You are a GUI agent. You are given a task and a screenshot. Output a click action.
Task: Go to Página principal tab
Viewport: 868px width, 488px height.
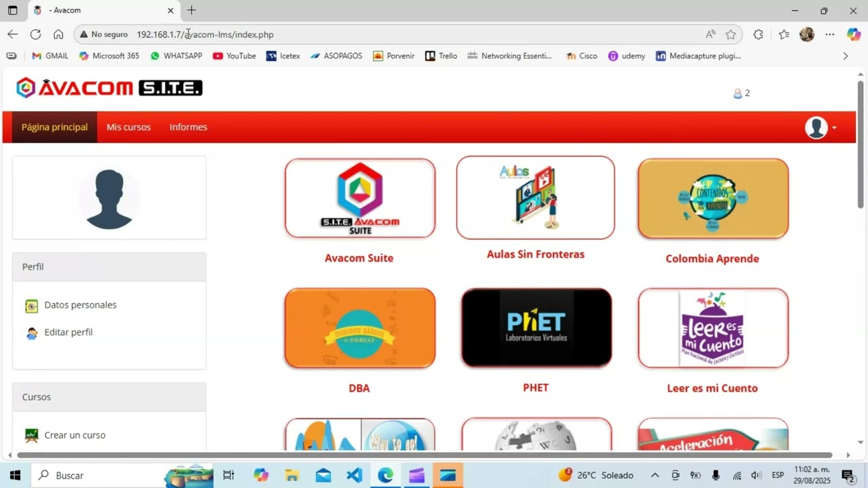point(54,127)
